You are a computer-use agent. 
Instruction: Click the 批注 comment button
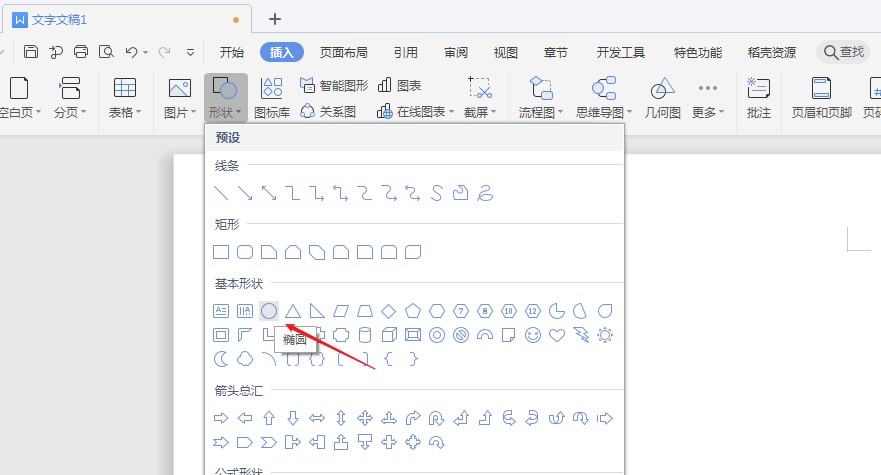(759, 98)
